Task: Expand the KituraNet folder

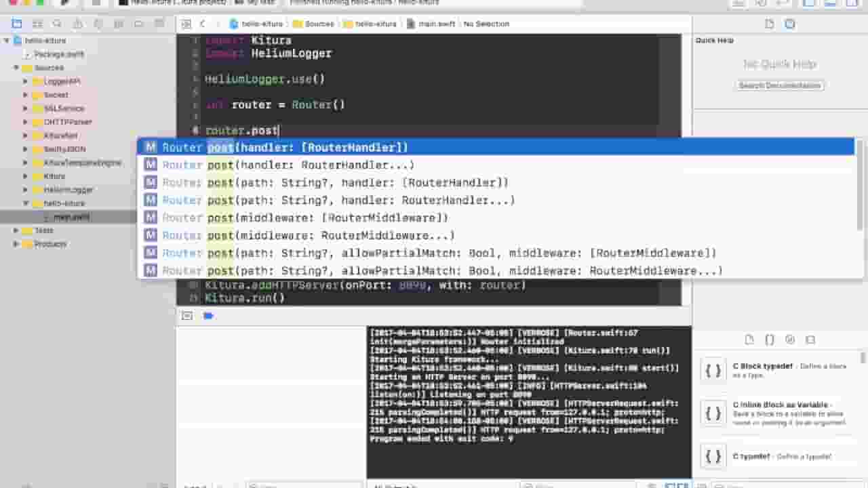Action: click(26, 136)
